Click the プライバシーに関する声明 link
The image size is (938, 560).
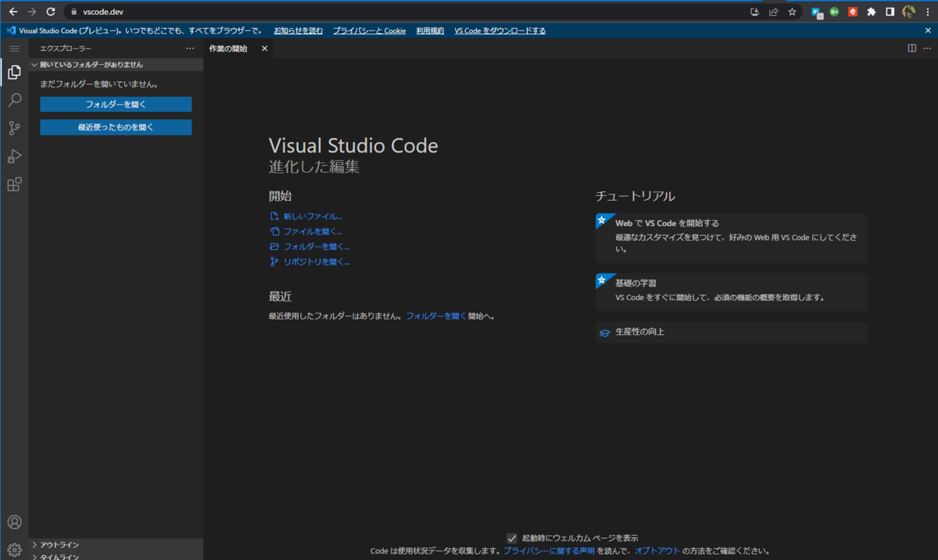point(549,551)
